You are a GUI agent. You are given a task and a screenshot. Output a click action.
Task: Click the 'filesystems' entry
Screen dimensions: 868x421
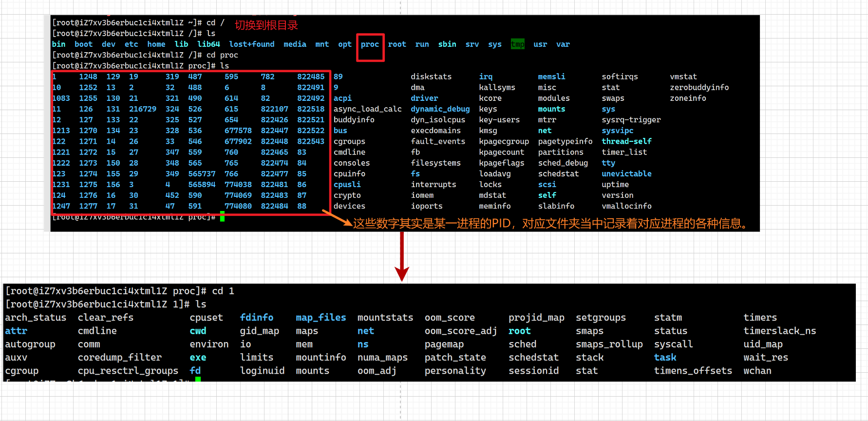(x=435, y=163)
